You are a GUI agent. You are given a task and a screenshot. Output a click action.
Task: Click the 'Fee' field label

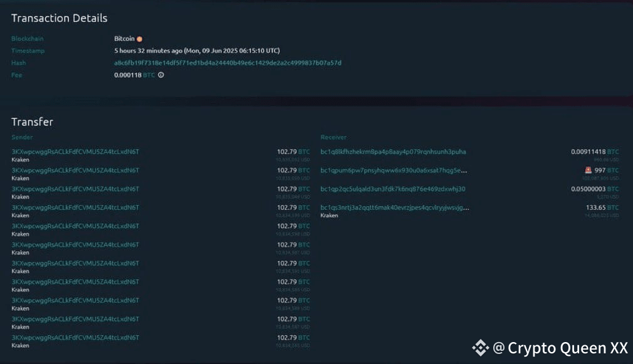pyautogui.click(x=16, y=75)
